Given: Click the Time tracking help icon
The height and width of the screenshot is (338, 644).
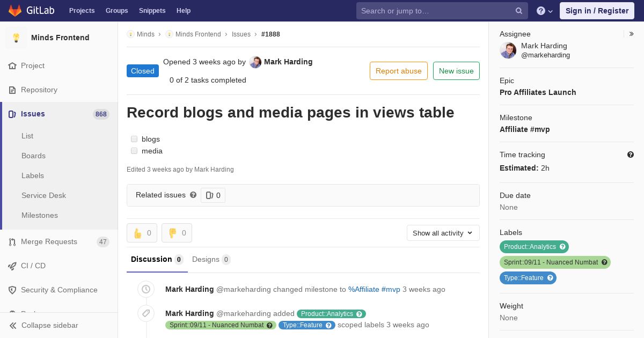Looking at the screenshot, I should point(631,155).
